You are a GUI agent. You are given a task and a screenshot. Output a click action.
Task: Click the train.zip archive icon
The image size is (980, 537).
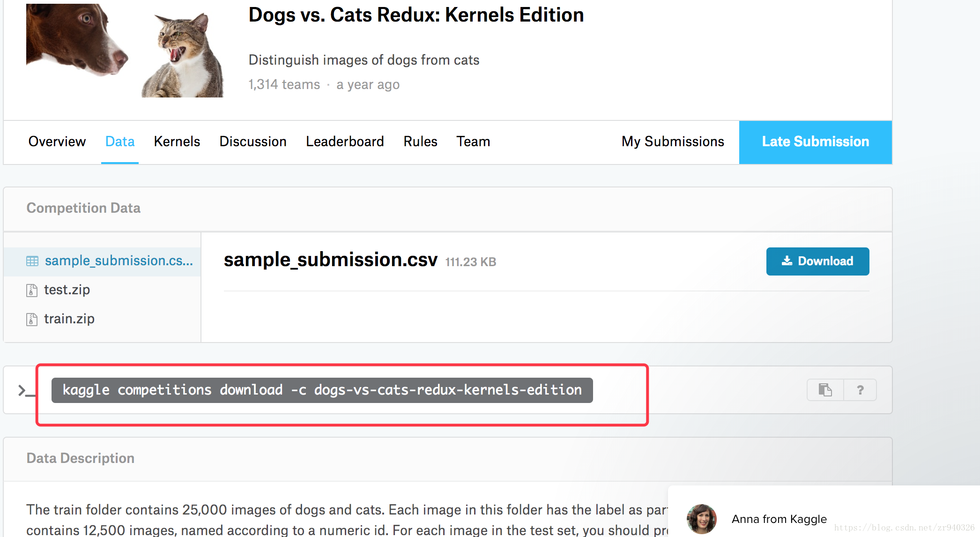32,320
